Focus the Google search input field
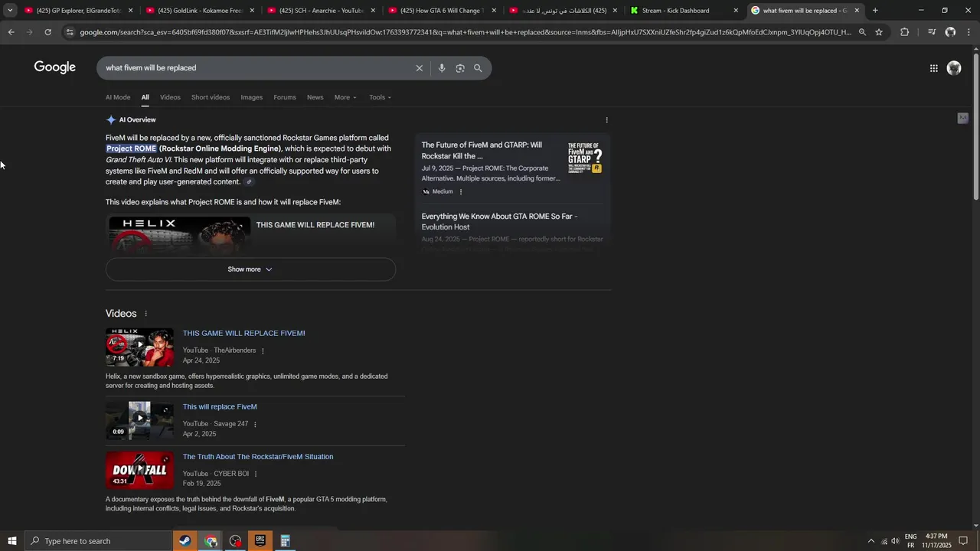This screenshot has width=980, height=551. pyautogui.click(x=256, y=68)
